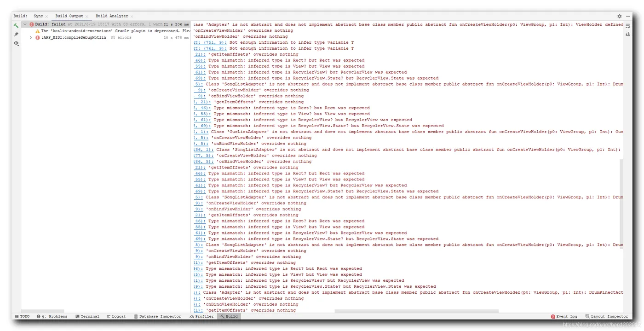Select the kotlin-android-extensions deprecation warning row
Viewport: 644px width, 331px height.
106,31
